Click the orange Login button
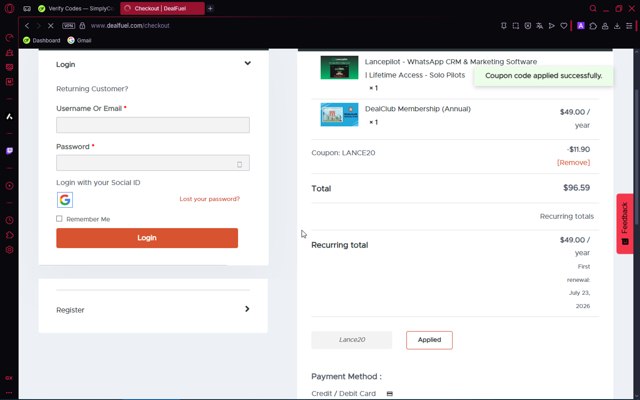 coord(147,238)
